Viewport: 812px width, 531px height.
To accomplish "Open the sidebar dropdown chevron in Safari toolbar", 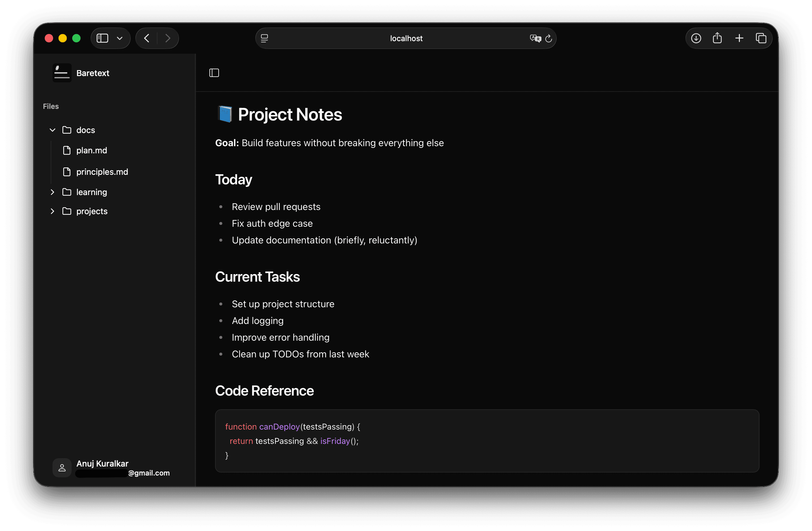I will point(119,38).
